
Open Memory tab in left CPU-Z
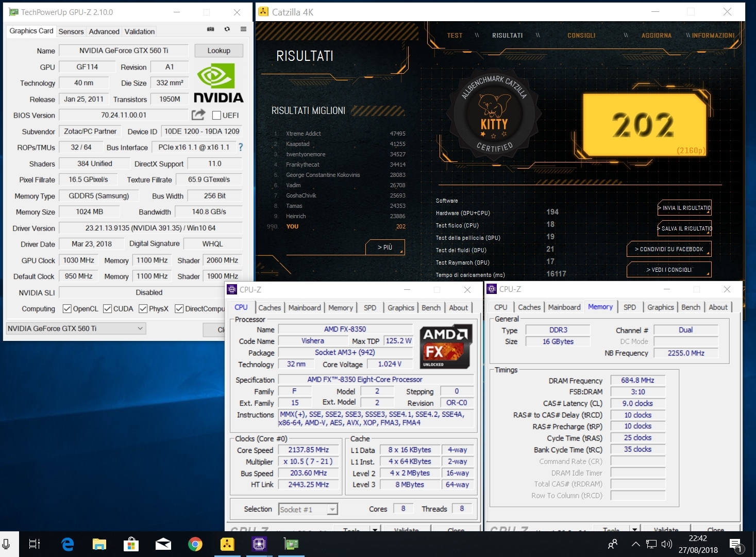pyautogui.click(x=341, y=307)
